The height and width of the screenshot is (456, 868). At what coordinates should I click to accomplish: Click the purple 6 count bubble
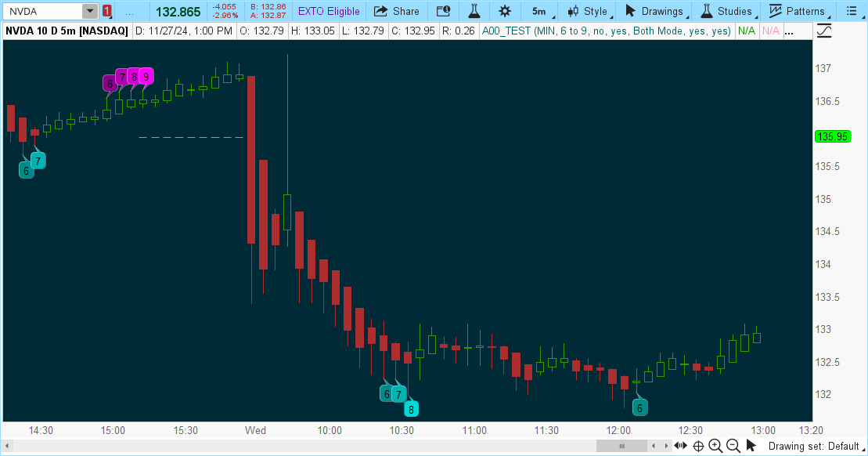click(x=110, y=84)
